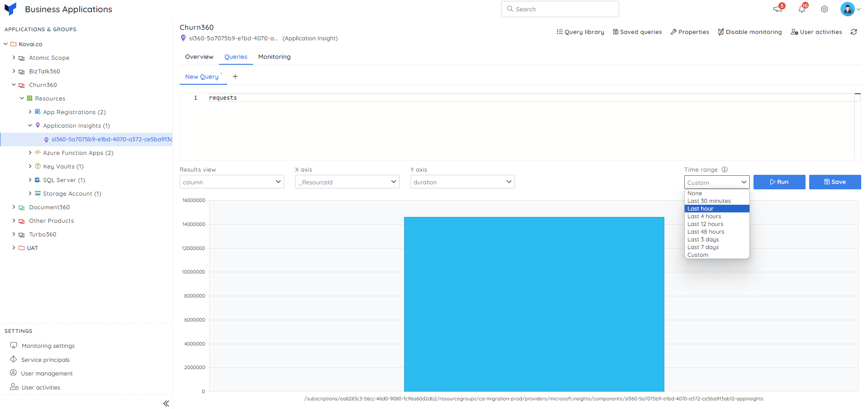Expand the BizTalk360 group
The width and height of the screenshot is (868, 409).
point(14,71)
